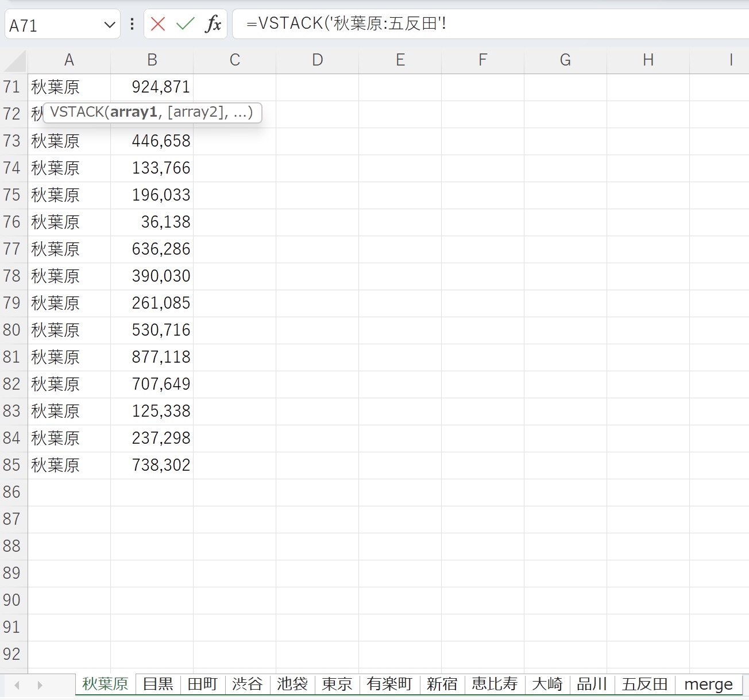Select the 目黒 sheet tab
The height and width of the screenshot is (700, 749).
point(158,684)
